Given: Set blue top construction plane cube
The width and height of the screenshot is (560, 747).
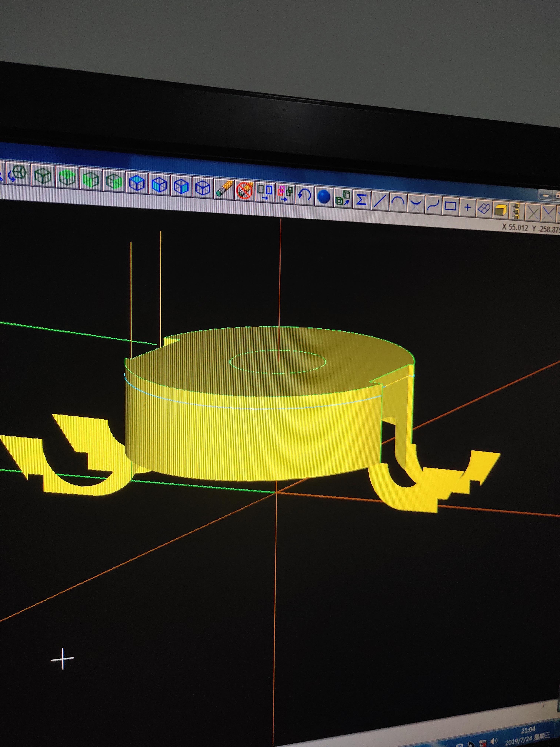Looking at the screenshot, I should 137,183.
